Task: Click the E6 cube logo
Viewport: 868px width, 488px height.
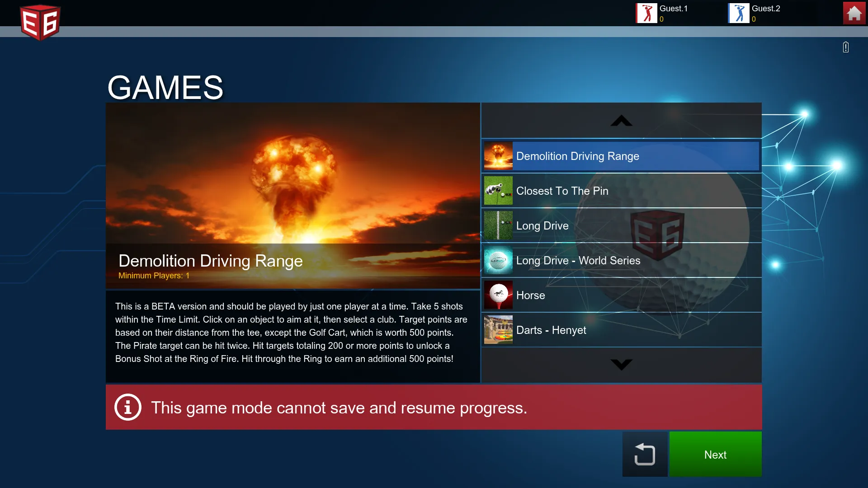Action: point(40,23)
